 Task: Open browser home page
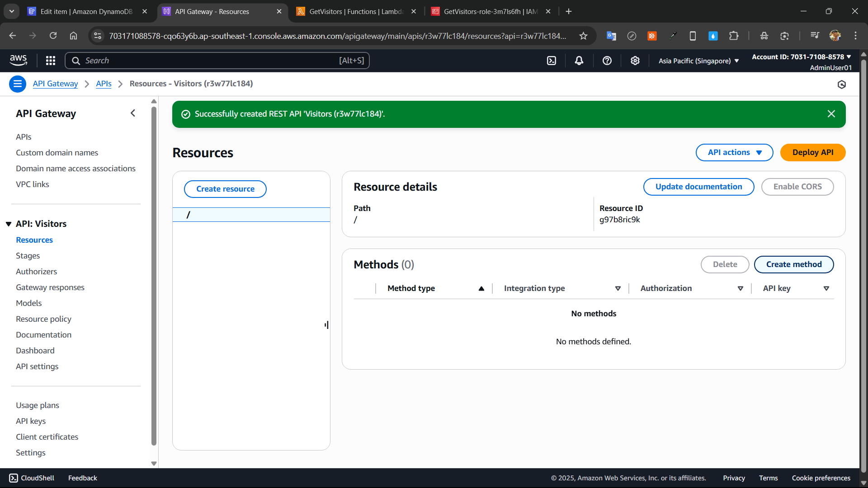click(x=73, y=36)
